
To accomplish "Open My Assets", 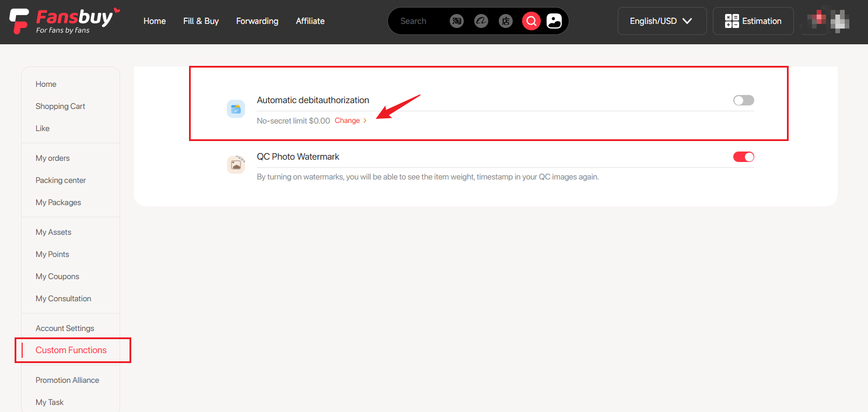I will pos(54,232).
